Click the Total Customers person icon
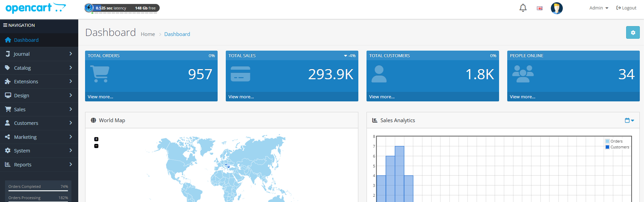 (x=379, y=74)
